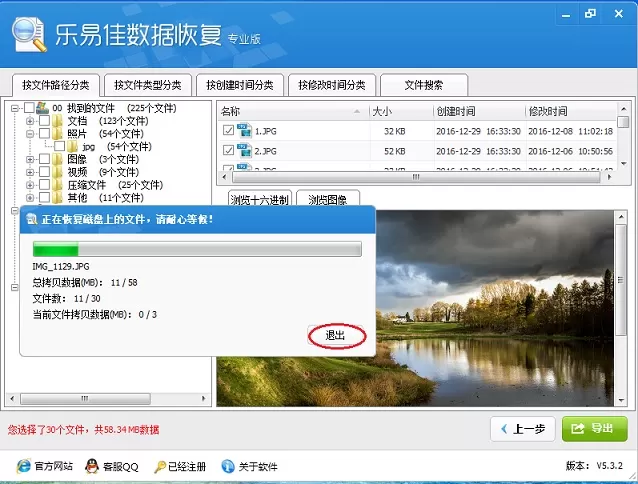Image resolution: width=638 pixels, height=484 pixels.
Task: Click the 已经注册 key icon
Action: [x=160, y=467]
